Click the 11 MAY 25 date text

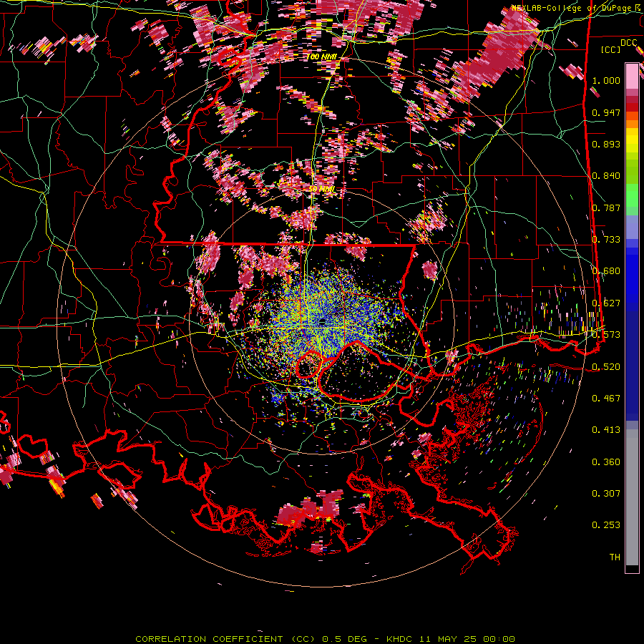449,639
